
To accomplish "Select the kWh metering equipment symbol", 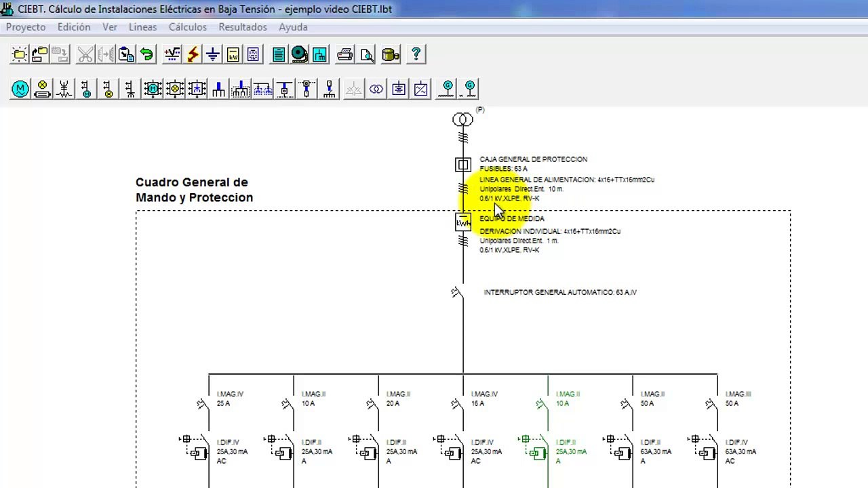I will [x=462, y=222].
